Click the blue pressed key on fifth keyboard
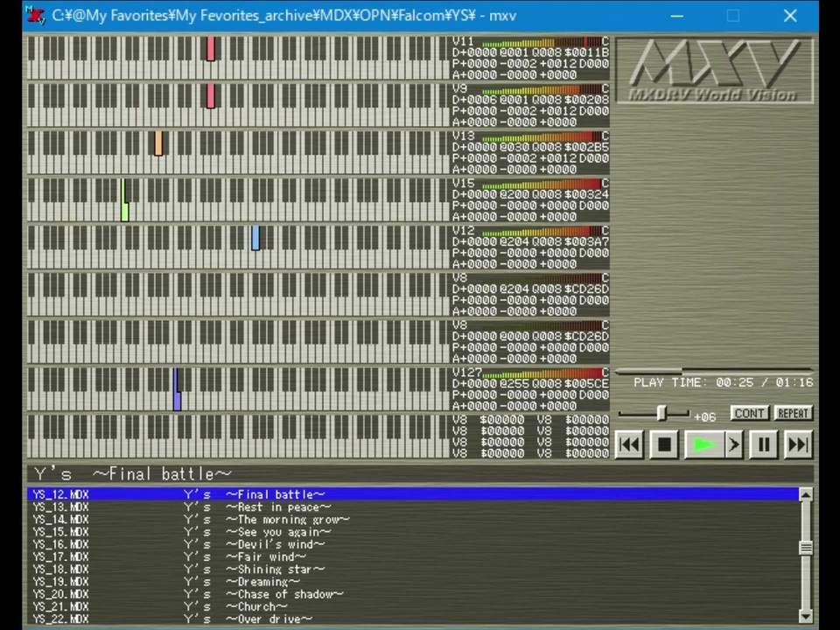 (x=255, y=238)
